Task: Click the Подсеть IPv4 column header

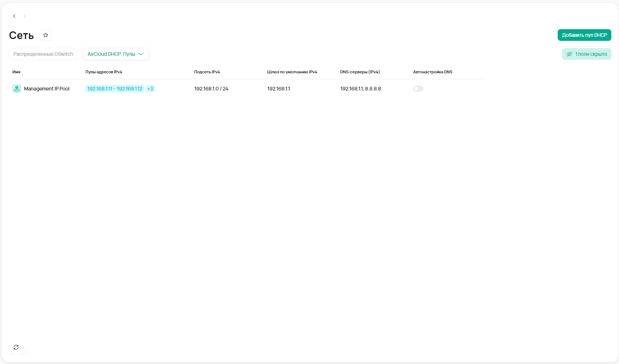Action: tap(207, 72)
